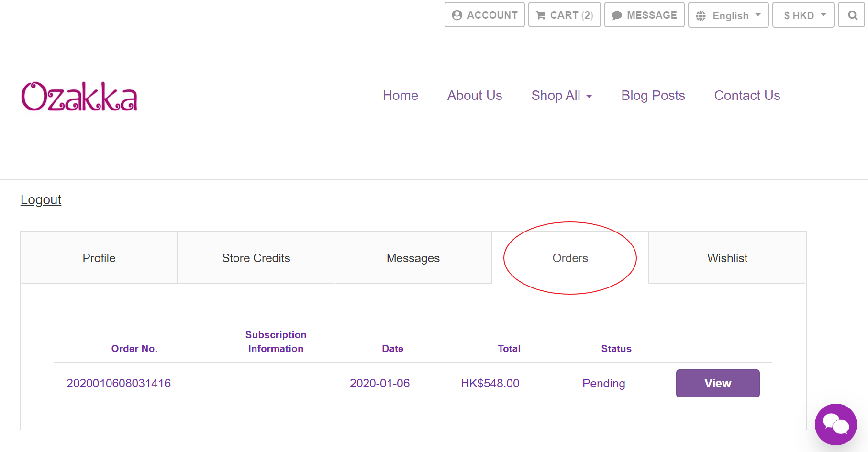Open the Contact Us page
Image resolution: width=868 pixels, height=452 pixels.
coord(746,96)
